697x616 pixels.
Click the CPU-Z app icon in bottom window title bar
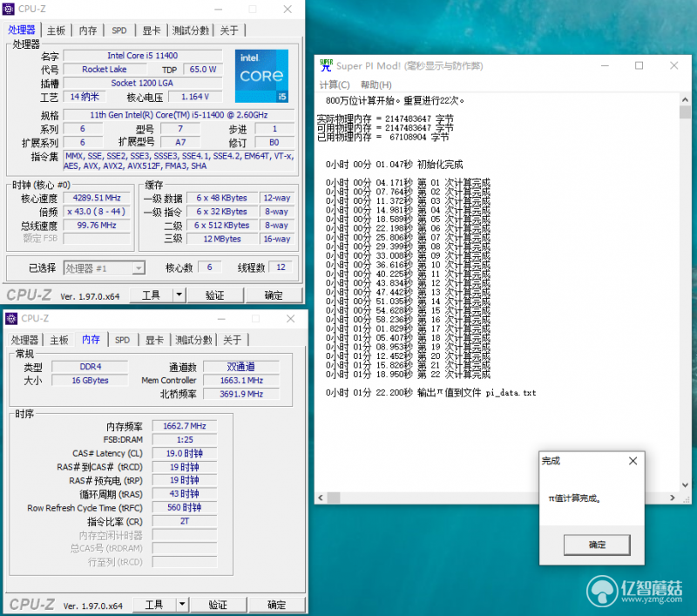[x=11, y=319]
